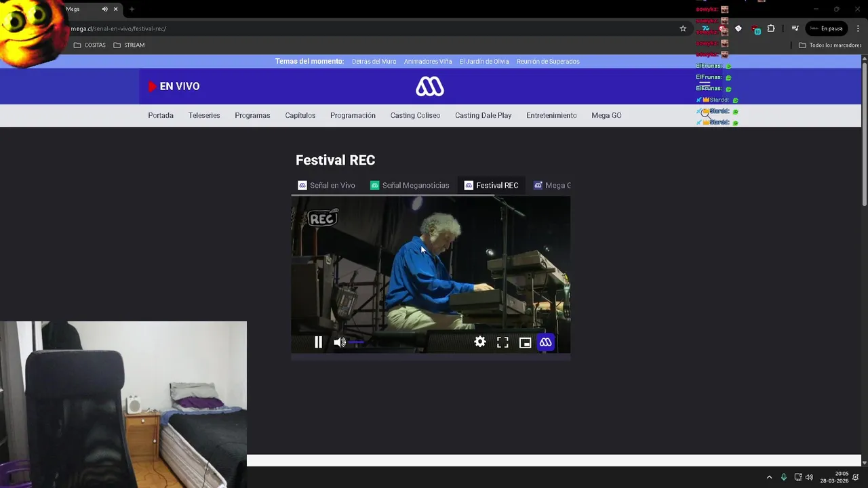This screenshot has width=868, height=488.
Task: Click the extension icon with 18 badge
Action: pos(755,29)
